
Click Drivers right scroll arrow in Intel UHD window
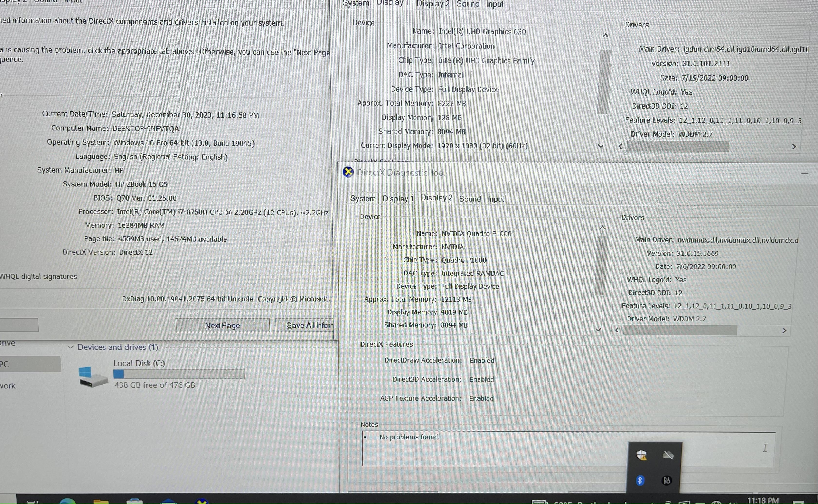click(794, 147)
